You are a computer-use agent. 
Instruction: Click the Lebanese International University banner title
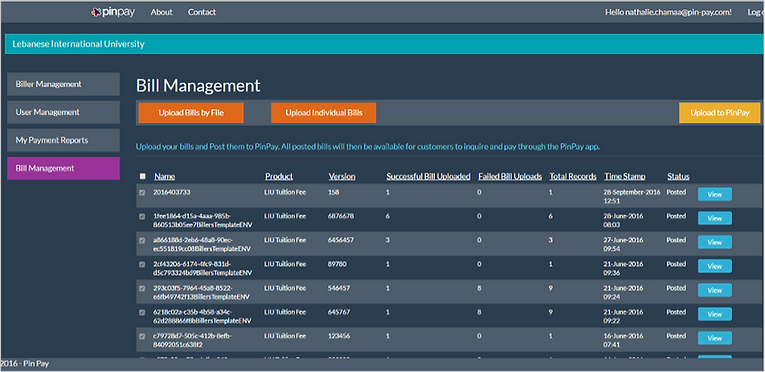click(x=79, y=44)
